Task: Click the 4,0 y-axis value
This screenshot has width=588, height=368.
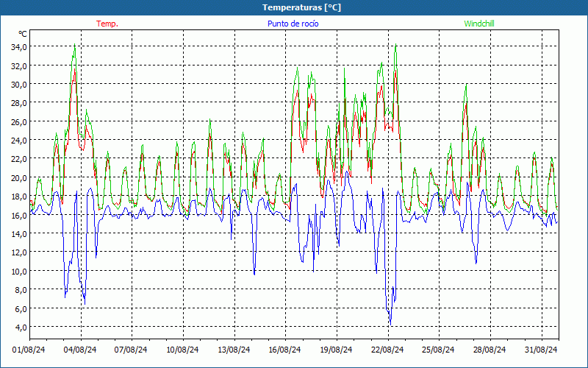Action: pos(21,327)
